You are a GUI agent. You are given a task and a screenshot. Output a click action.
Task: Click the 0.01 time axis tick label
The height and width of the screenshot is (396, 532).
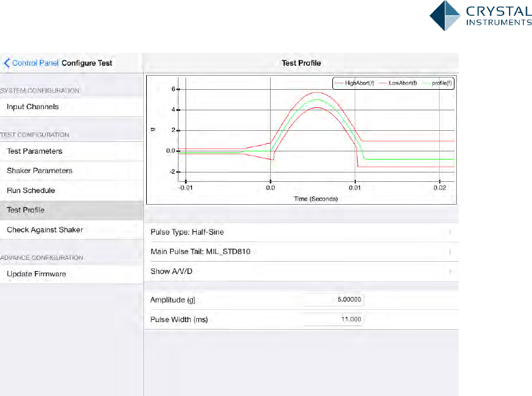pos(355,188)
